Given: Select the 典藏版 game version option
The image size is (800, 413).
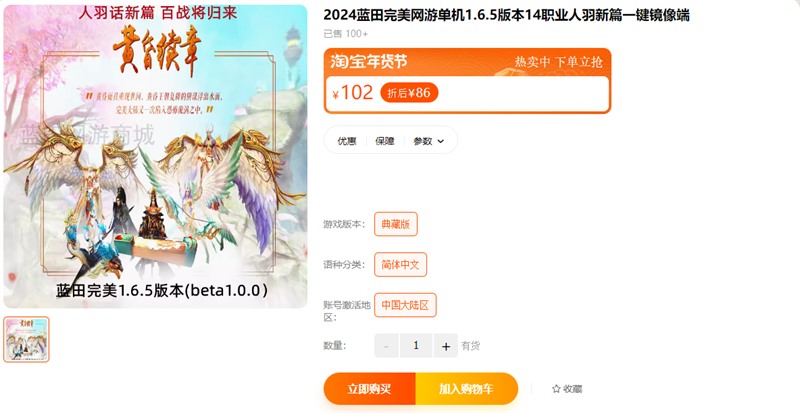Looking at the screenshot, I should click(x=396, y=224).
